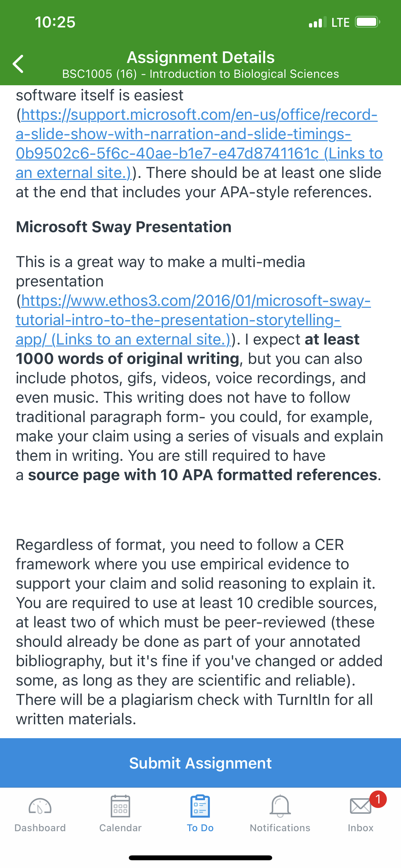
Task: Tap the red Inbox badge showing 1
Action: pos(378,799)
